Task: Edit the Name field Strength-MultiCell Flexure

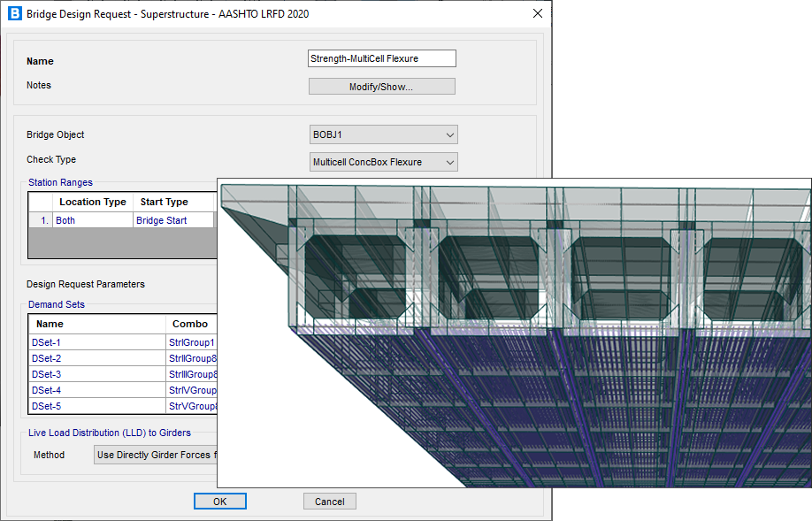Action: coord(381,58)
